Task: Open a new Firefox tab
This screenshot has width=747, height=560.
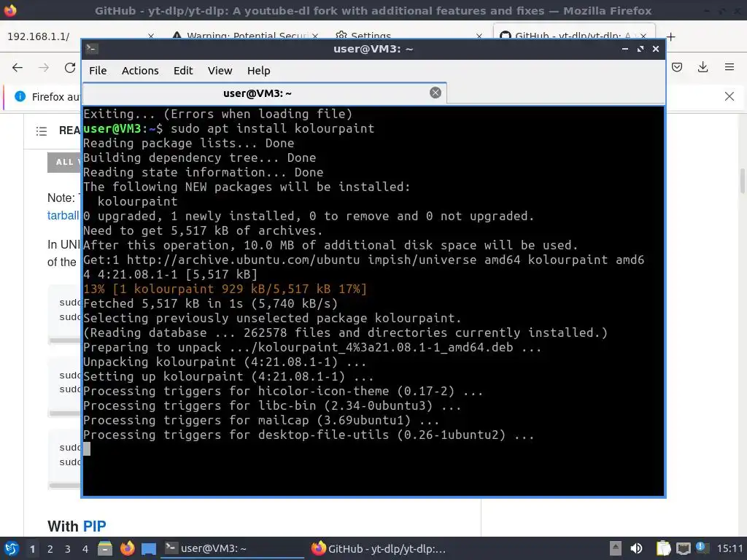Action: click(671, 36)
